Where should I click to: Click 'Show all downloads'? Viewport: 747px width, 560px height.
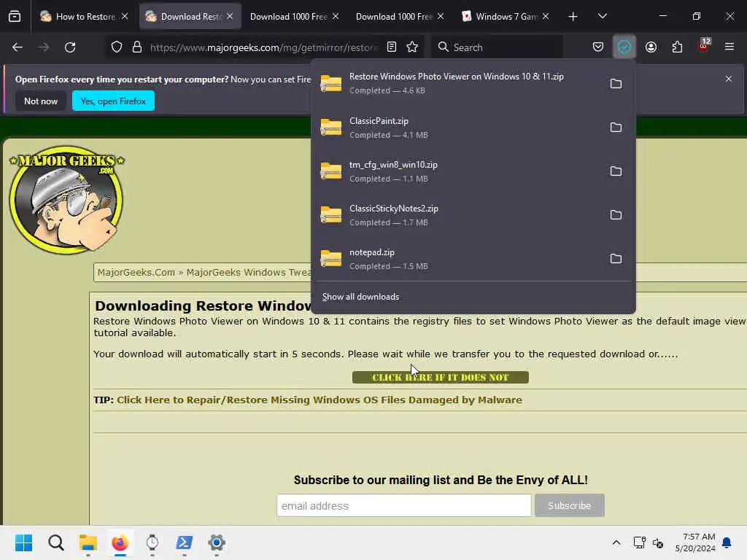click(x=360, y=297)
